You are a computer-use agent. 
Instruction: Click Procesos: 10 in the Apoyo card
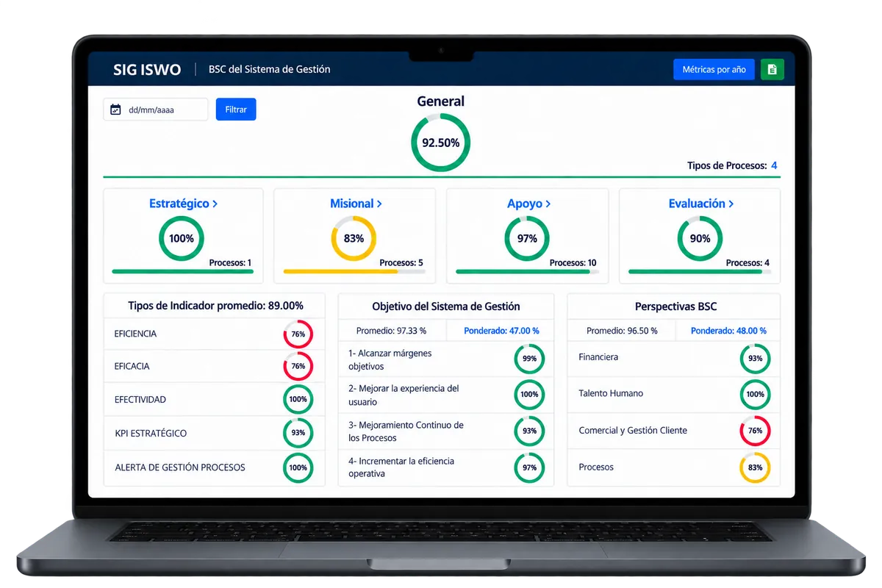(x=573, y=262)
